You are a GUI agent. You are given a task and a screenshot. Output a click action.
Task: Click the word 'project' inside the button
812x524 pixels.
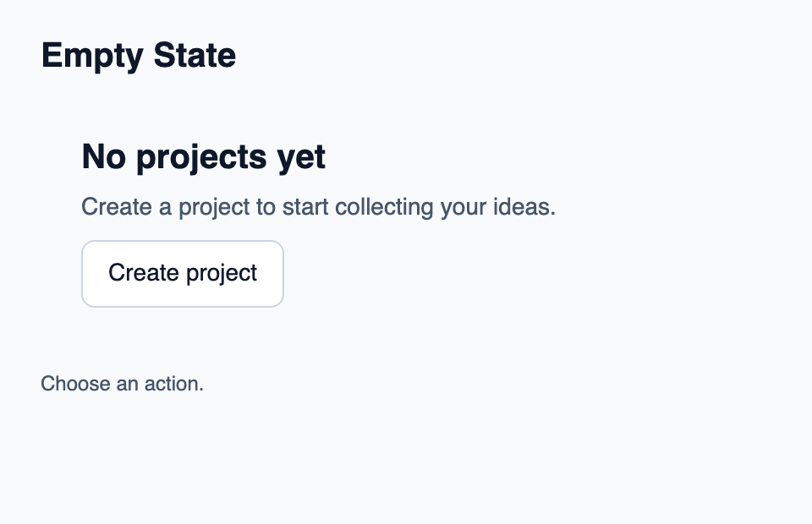click(x=221, y=274)
